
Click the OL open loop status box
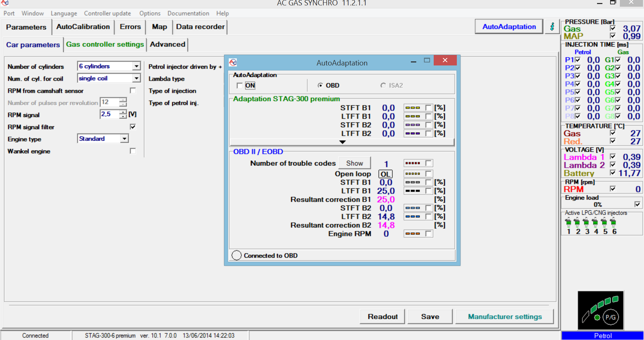[385, 174]
